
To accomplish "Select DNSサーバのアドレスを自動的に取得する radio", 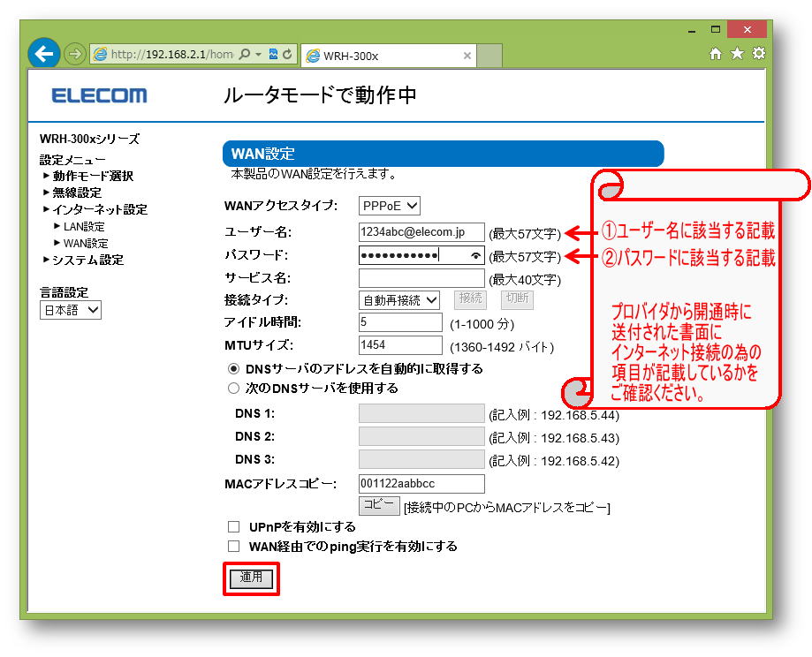I will pos(233,368).
